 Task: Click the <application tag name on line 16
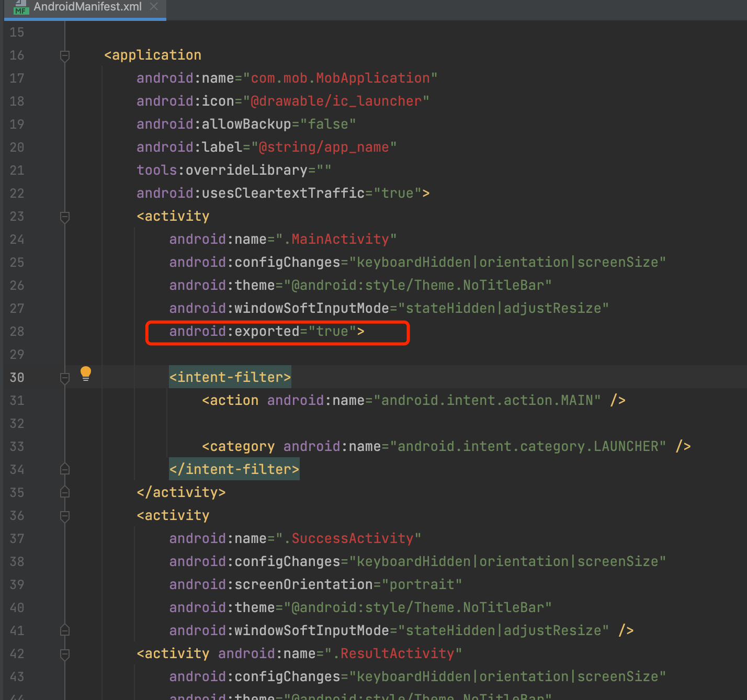(153, 55)
